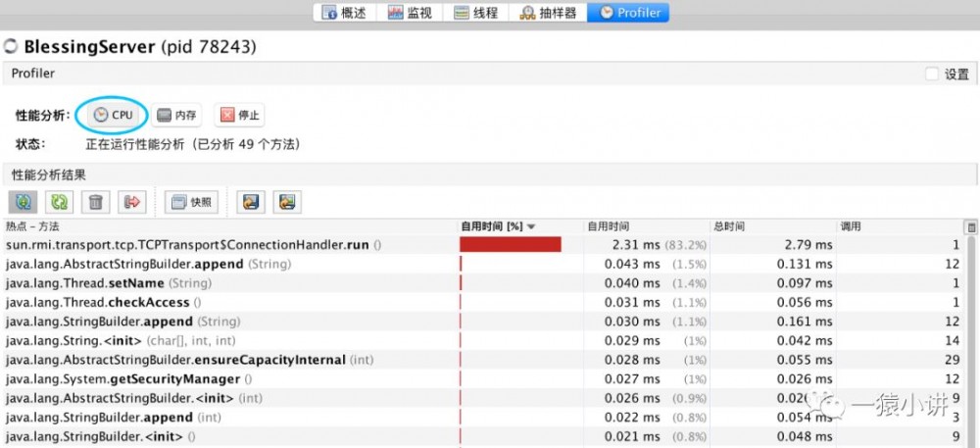The width and height of the screenshot is (980, 448).
Task: Click the 性能分析结果 section header
Action: [49, 175]
